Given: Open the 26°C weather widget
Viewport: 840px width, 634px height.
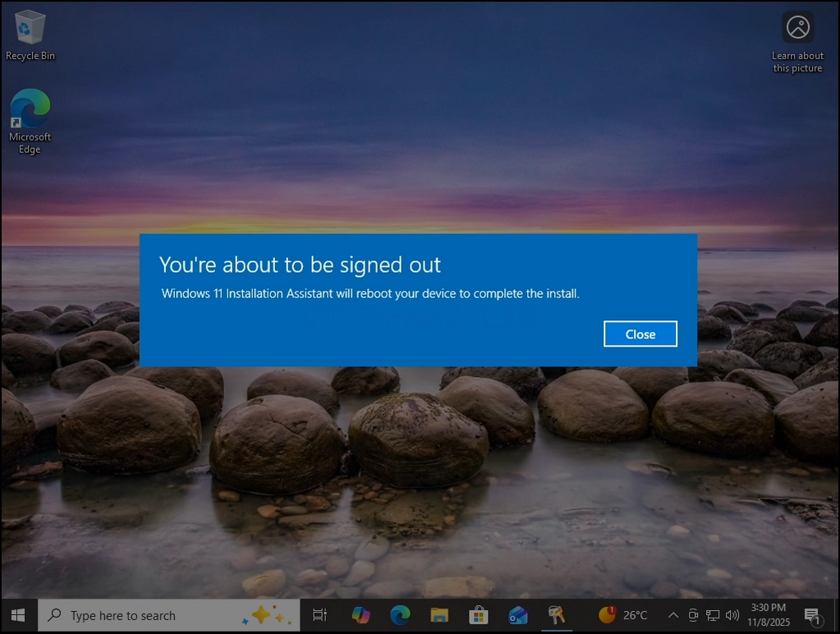Looking at the screenshot, I should click(623, 615).
